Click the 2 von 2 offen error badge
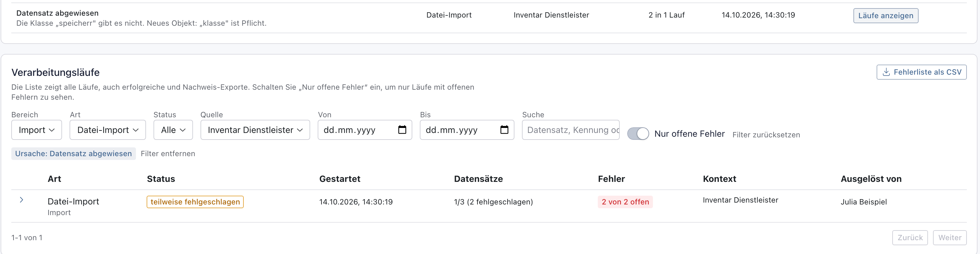 [625, 202]
